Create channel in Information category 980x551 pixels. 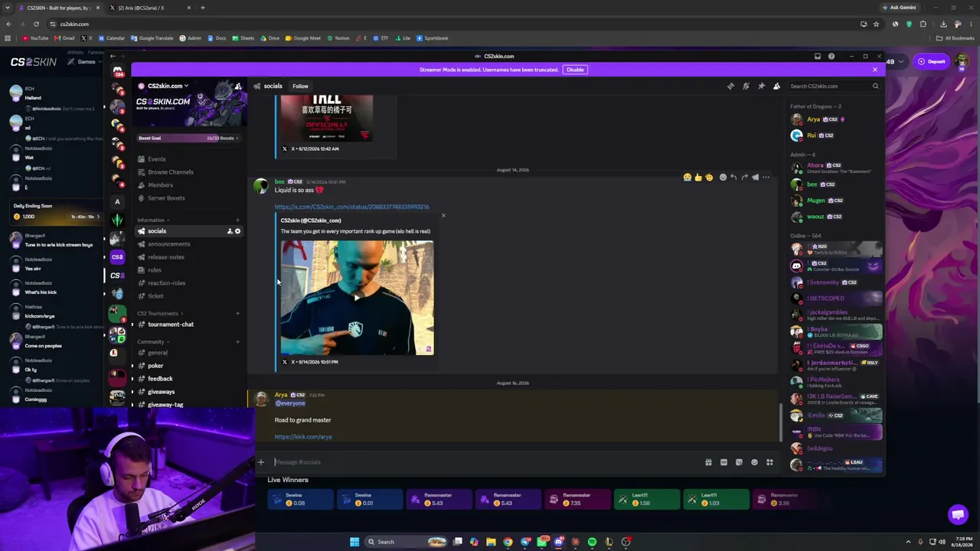(237, 220)
